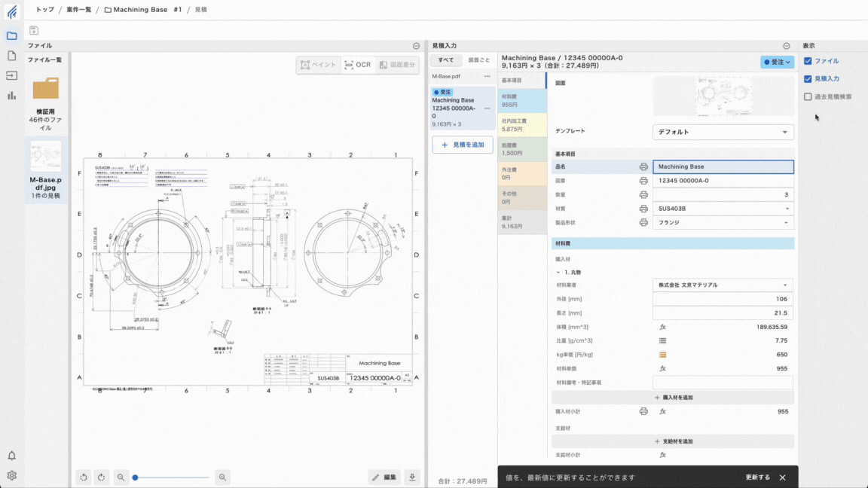Click the 見積を追加 button

click(x=463, y=145)
